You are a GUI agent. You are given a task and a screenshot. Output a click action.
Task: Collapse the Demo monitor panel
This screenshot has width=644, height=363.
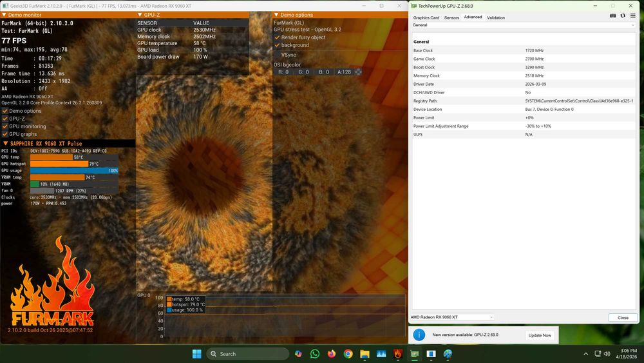click(4, 15)
